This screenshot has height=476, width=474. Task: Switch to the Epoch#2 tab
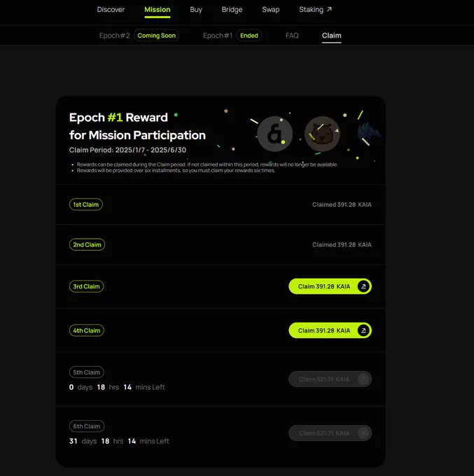pyautogui.click(x=115, y=36)
